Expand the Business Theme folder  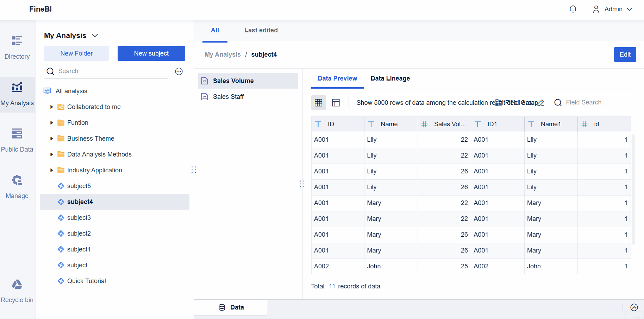52,139
